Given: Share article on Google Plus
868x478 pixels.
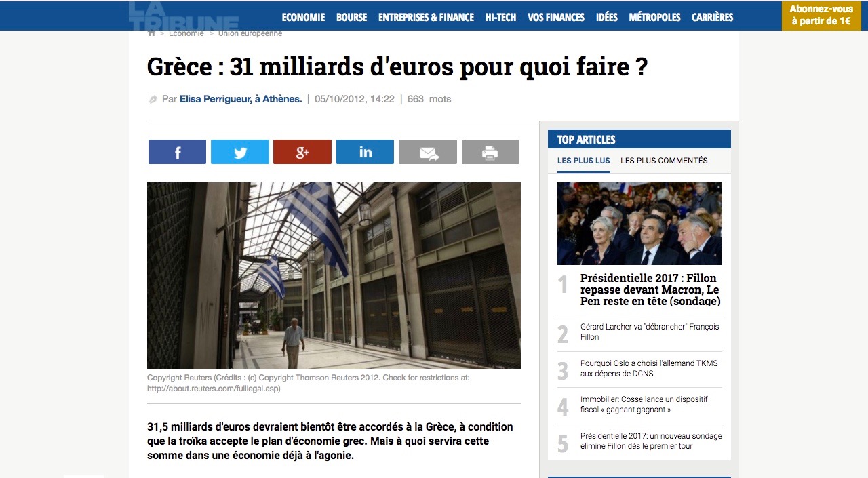Looking at the screenshot, I should [x=302, y=152].
